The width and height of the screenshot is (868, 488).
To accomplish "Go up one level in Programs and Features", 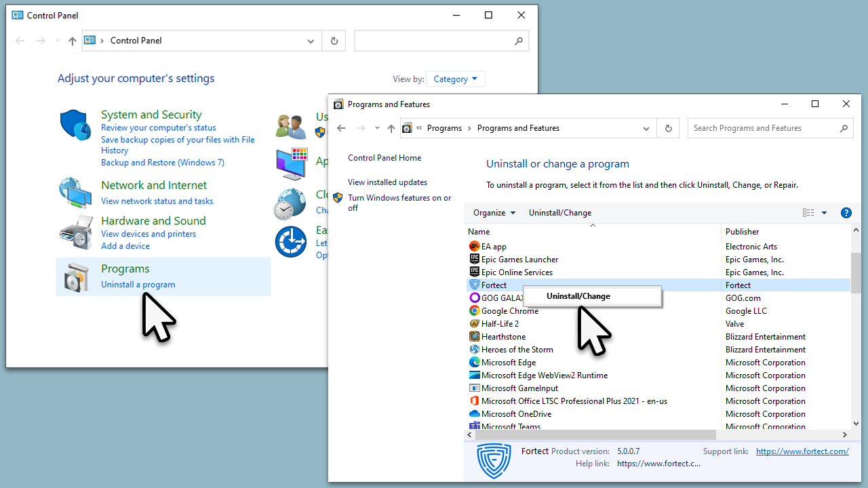I will coord(391,128).
